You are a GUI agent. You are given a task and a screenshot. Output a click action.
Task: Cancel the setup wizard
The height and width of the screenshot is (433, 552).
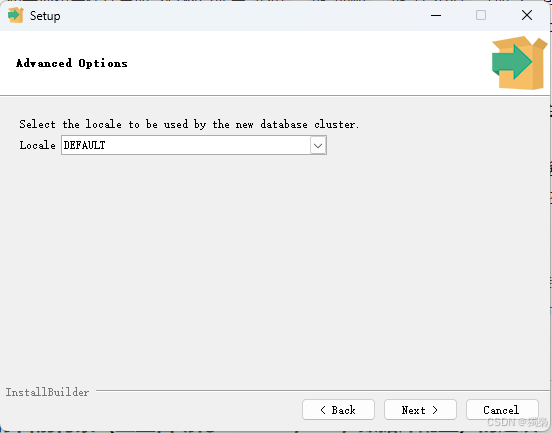point(502,410)
